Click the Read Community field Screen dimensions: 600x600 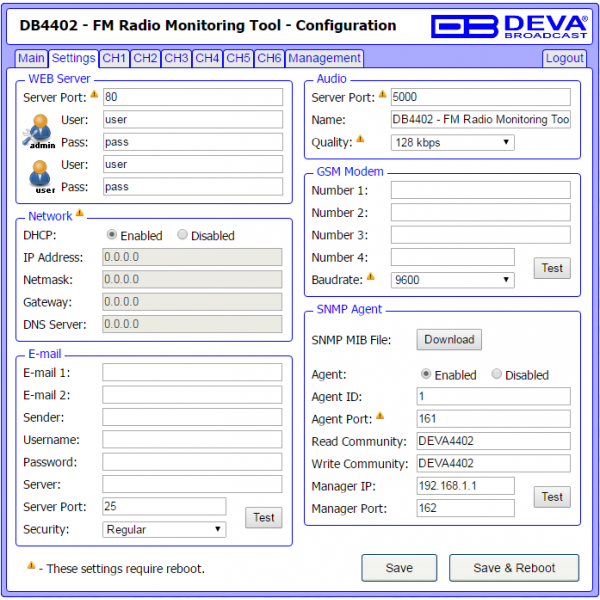494,441
